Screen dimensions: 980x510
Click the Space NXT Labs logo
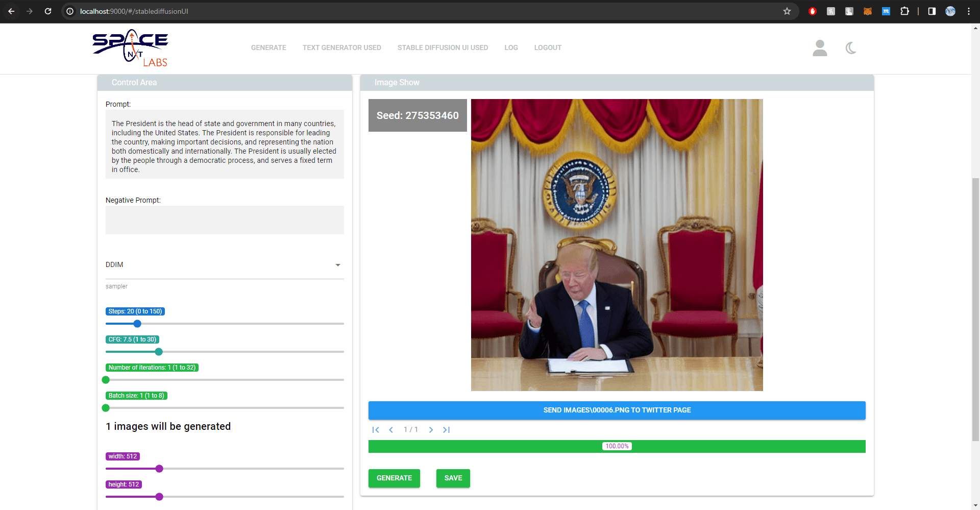[x=131, y=48]
